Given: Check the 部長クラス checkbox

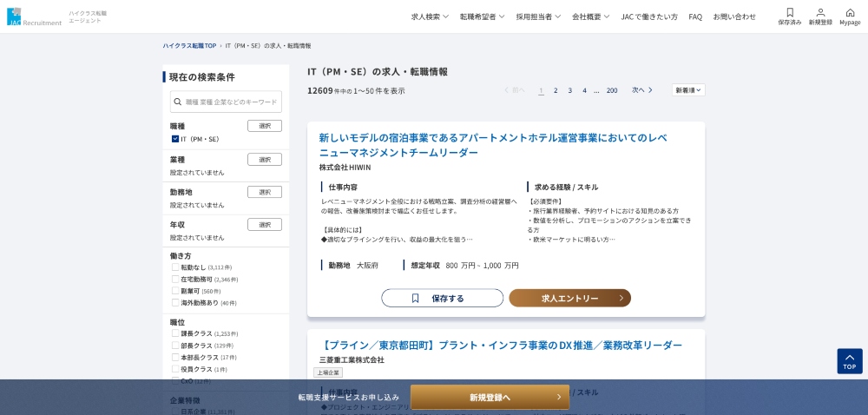Looking at the screenshot, I should click(175, 346).
